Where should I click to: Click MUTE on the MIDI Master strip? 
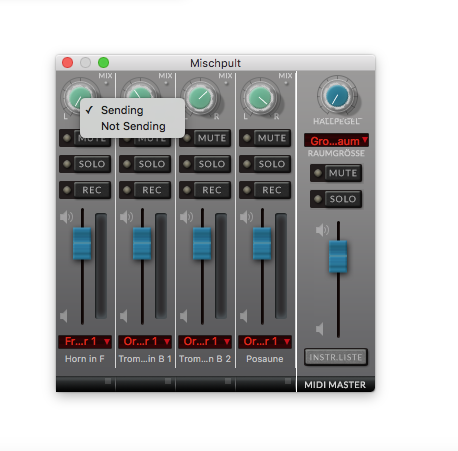tap(336, 173)
